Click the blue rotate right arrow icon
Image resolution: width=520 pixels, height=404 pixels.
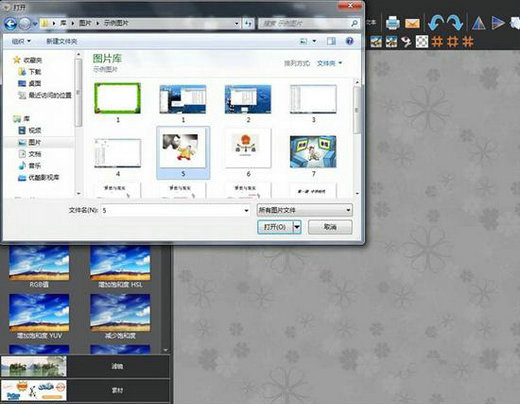coord(455,23)
